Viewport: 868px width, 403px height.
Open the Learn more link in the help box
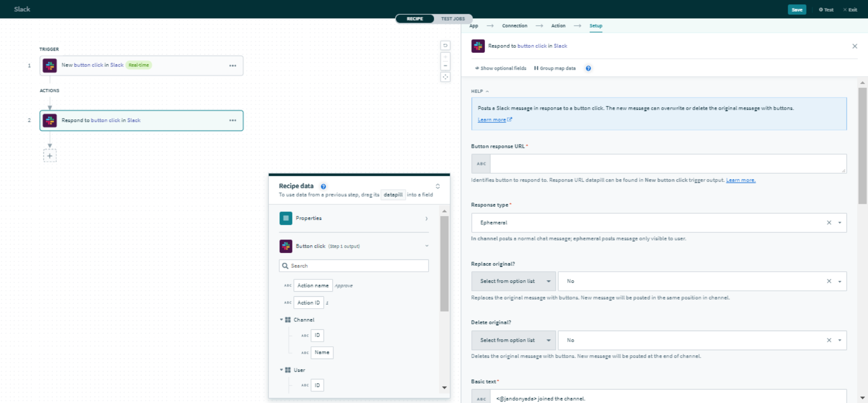492,119
